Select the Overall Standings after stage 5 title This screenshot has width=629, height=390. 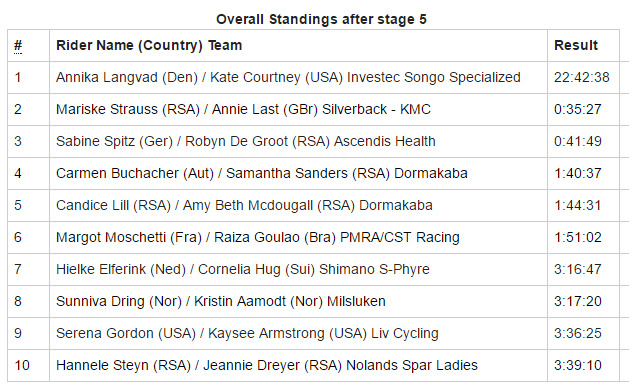[321, 19]
